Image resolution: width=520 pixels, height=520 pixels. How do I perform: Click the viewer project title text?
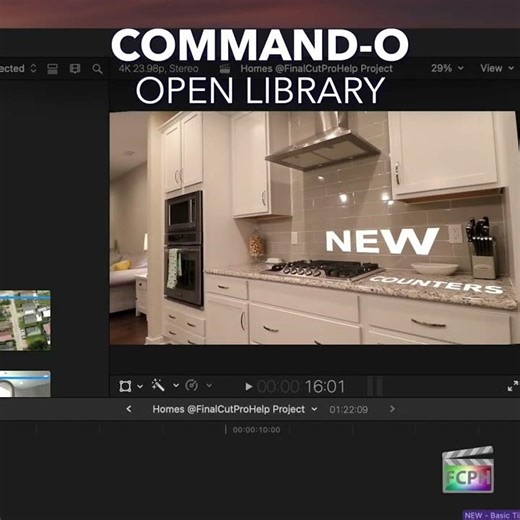coord(316,69)
